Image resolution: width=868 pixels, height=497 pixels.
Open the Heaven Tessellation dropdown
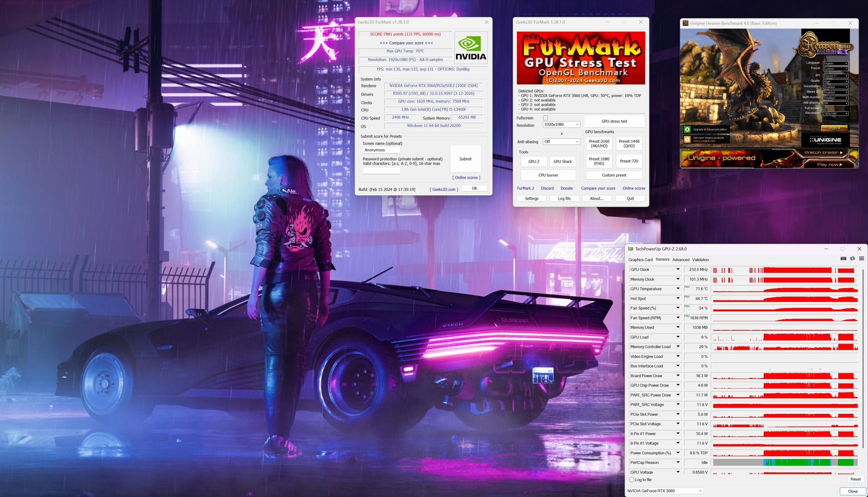pyautogui.click(x=835, y=87)
